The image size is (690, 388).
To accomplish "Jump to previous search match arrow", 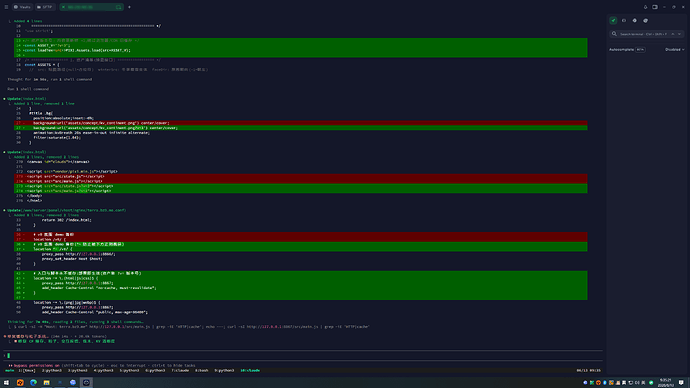I will coord(673,34).
